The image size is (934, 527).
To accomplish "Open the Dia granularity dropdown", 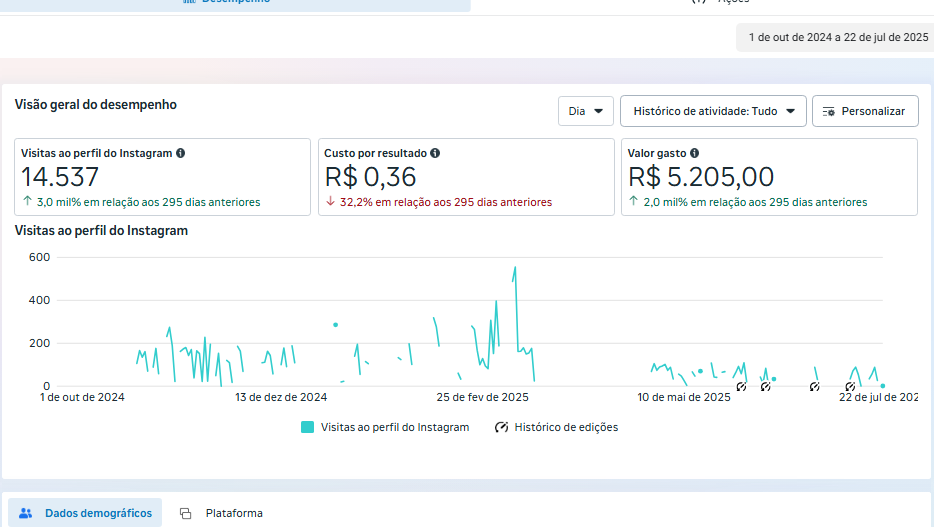I will click(x=586, y=111).
